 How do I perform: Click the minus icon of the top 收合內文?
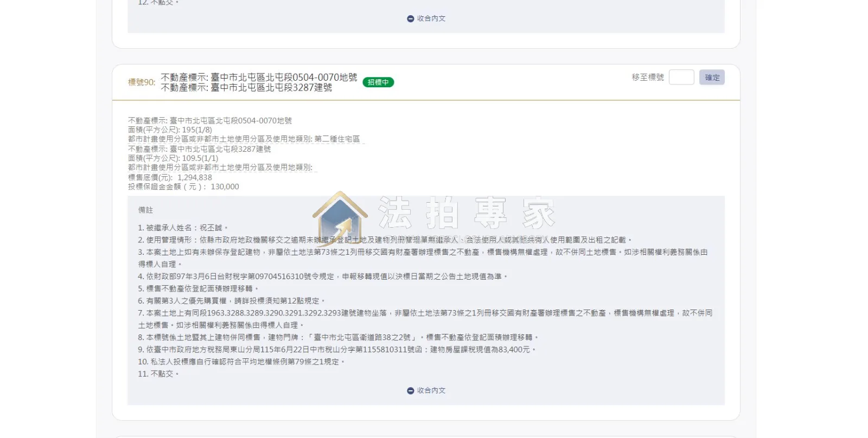(411, 18)
